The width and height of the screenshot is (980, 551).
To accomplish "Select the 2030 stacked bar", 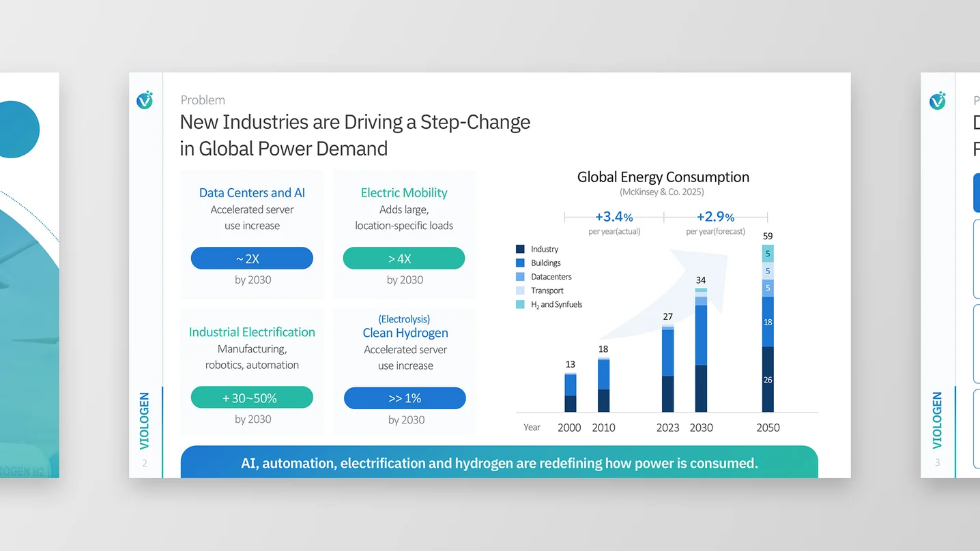I will tap(701, 351).
